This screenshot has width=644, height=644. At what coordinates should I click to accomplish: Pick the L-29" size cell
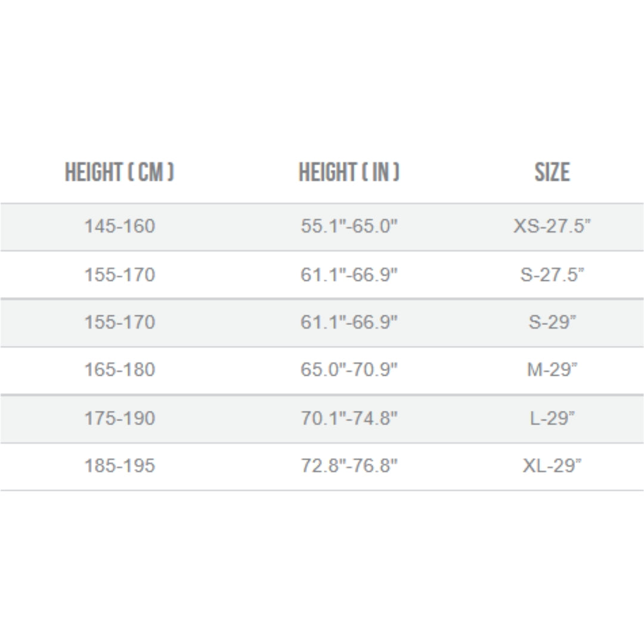click(552, 418)
